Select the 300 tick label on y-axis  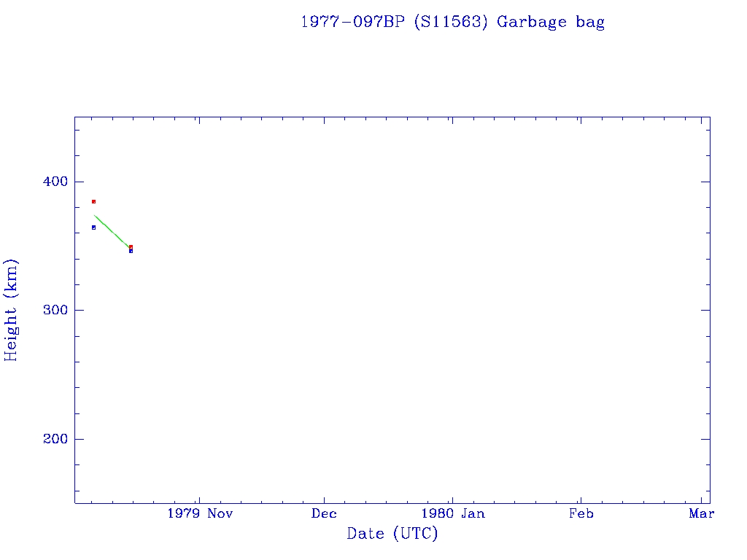pyautogui.click(x=50, y=310)
